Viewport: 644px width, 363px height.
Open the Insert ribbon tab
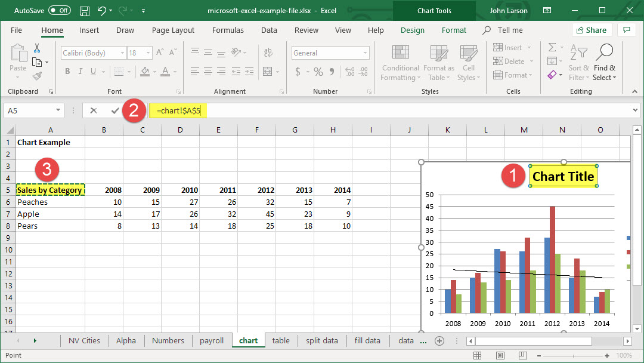click(89, 30)
